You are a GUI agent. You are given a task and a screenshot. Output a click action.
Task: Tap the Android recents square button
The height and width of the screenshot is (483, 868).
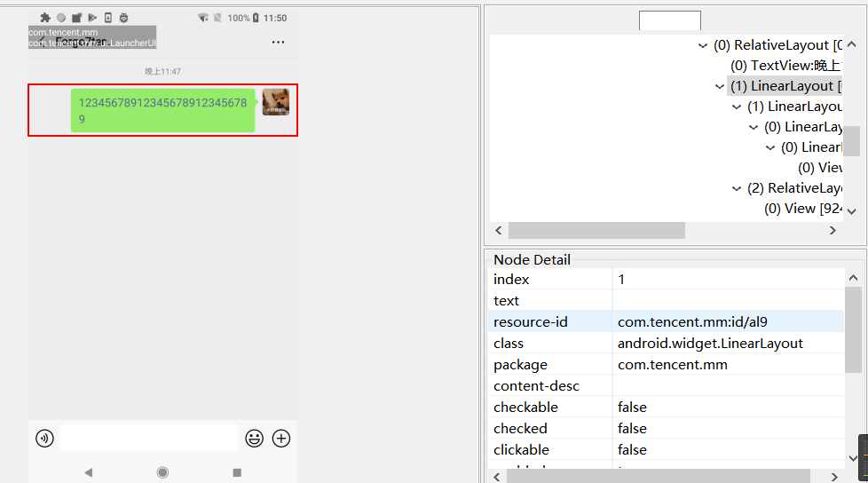(x=237, y=472)
